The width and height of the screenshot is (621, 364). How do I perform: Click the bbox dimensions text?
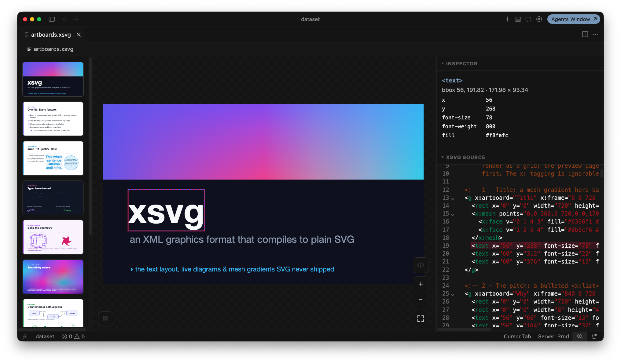coord(485,90)
